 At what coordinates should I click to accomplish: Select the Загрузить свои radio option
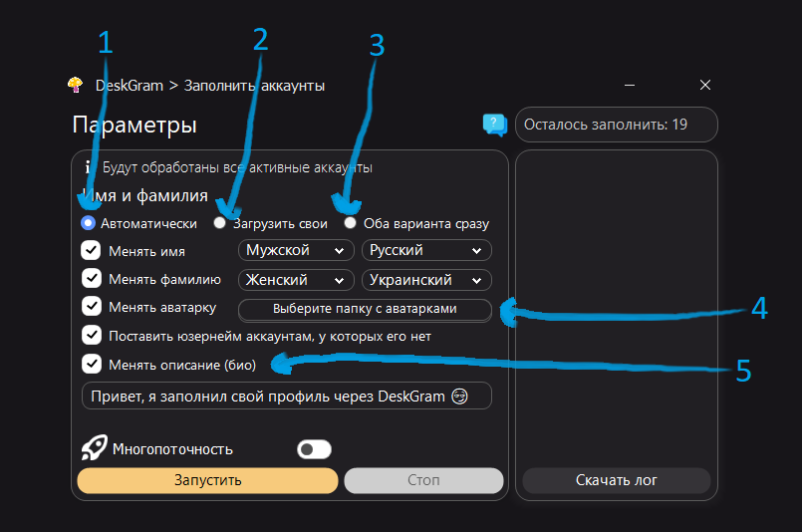pyautogui.click(x=219, y=224)
